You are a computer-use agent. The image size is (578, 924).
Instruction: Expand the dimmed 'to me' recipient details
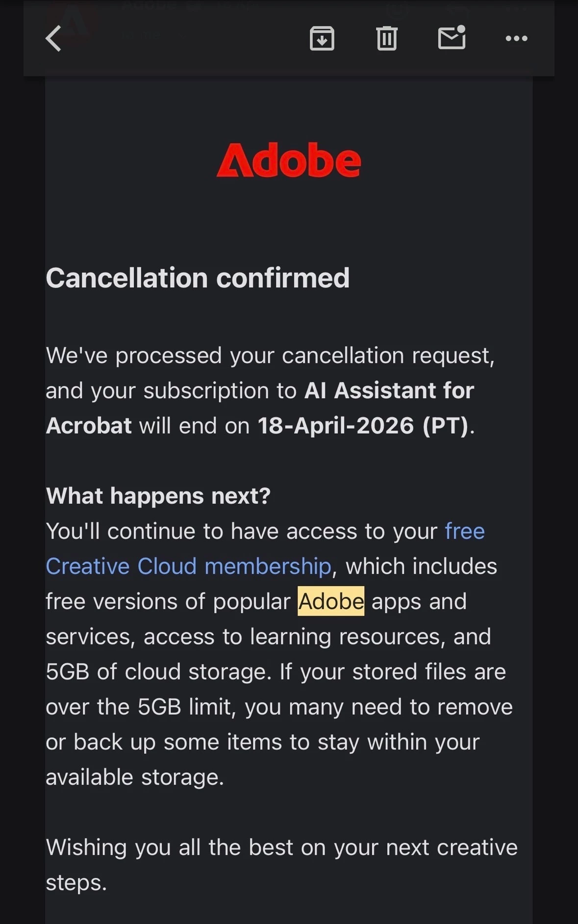pos(152,35)
